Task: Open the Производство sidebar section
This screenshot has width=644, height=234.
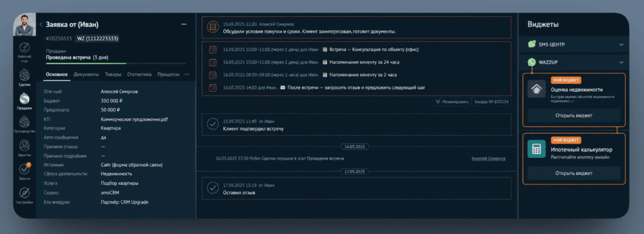Action: click(25, 123)
